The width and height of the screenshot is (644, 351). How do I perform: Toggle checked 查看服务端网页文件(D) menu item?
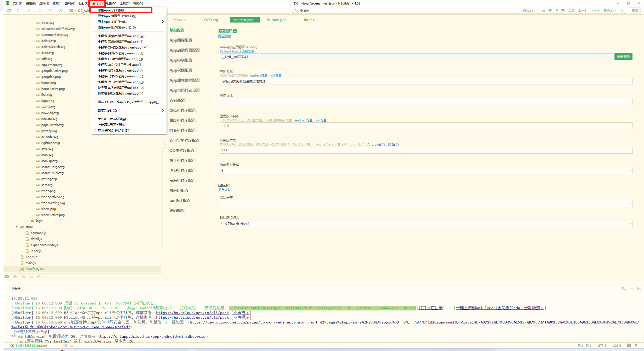point(113,131)
